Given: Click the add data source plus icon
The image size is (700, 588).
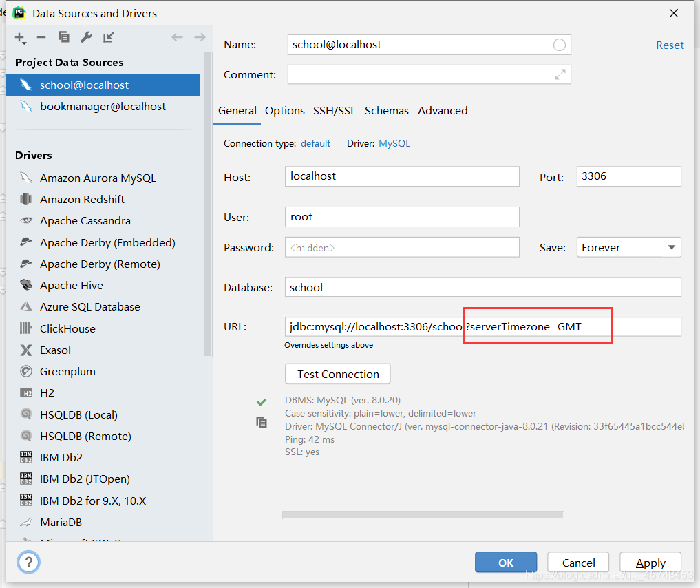Looking at the screenshot, I should coord(20,38).
